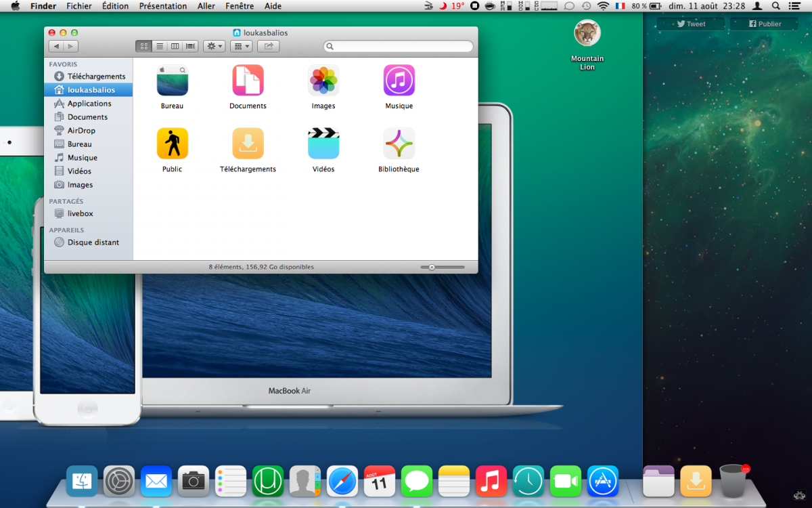
Task: Open the Images folder with the colorful flower icon
Action: tap(323, 81)
